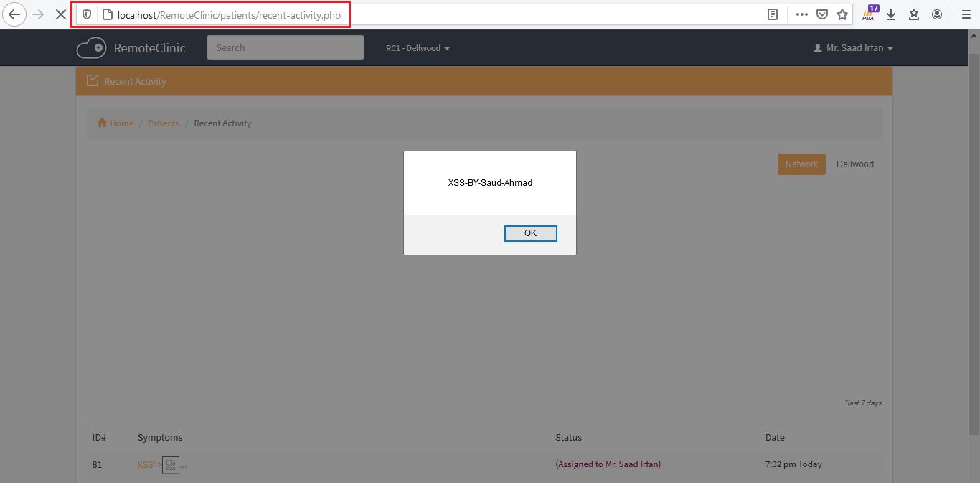The width and height of the screenshot is (980, 483).
Task: Click the RemoteClinic cloud logo
Action: pos(90,48)
